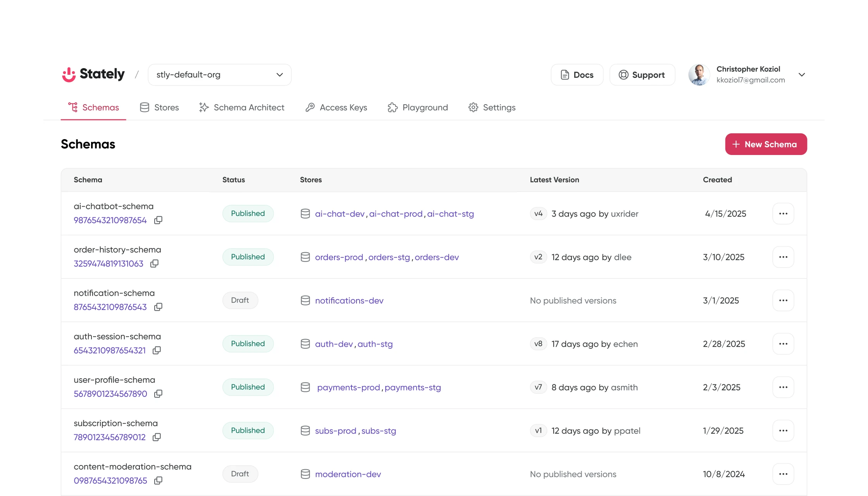Open the auth-dev store link
868x496 pixels.
click(x=334, y=344)
